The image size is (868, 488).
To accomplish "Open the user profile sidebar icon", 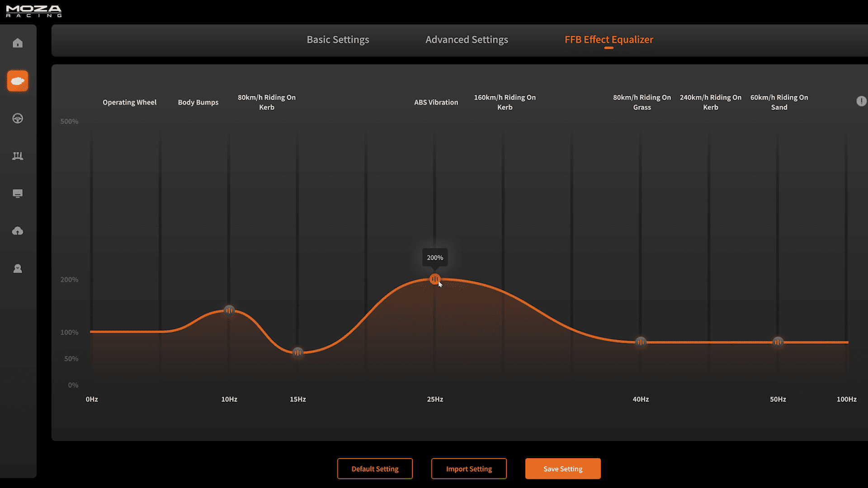I will [x=18, y=269].
